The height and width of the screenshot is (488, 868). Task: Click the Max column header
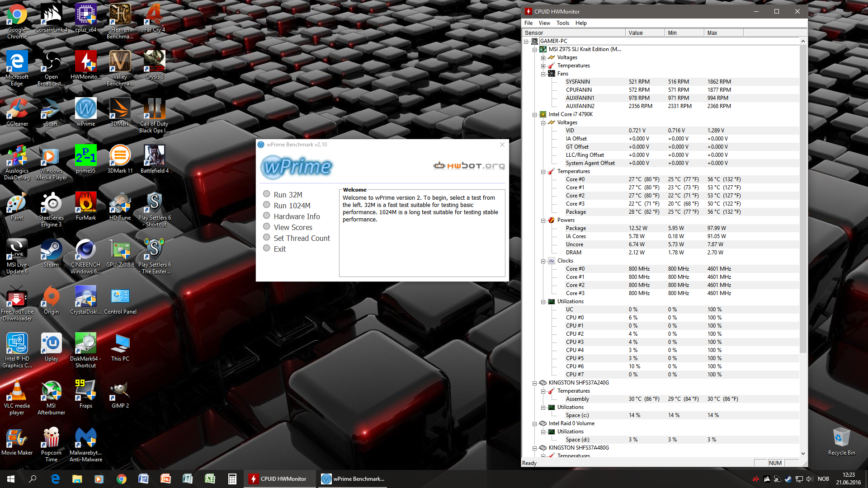point(724,33)
